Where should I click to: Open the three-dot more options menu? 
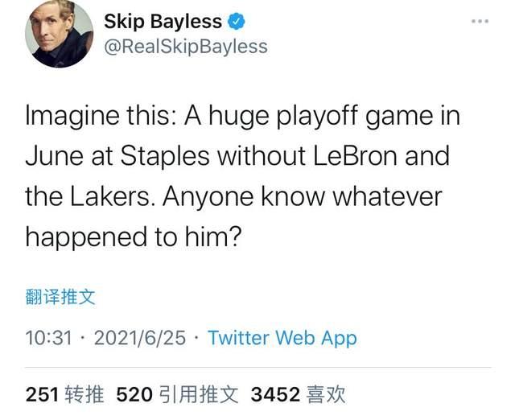point(480,21)
